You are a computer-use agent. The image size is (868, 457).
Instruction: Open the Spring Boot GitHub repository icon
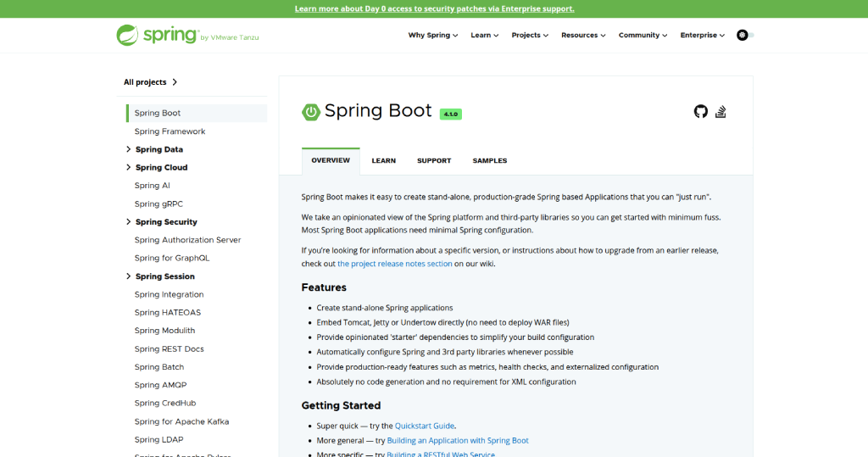(701, 111)
